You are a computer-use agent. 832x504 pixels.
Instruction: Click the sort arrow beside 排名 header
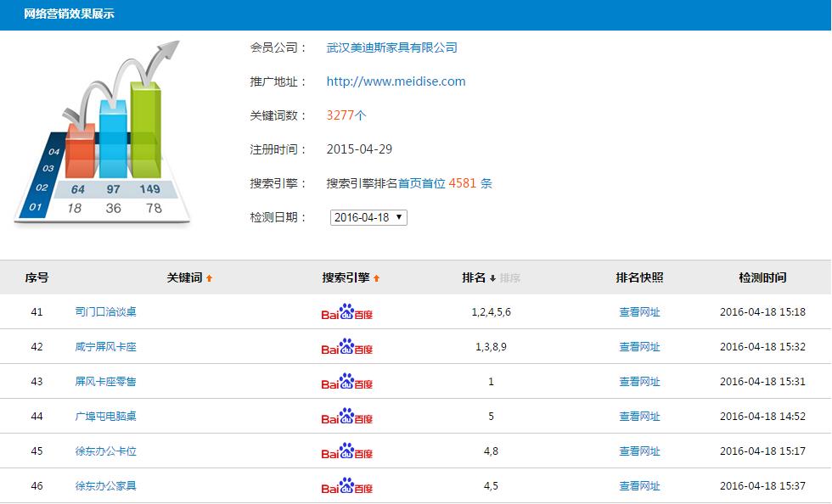pos(492,278)
